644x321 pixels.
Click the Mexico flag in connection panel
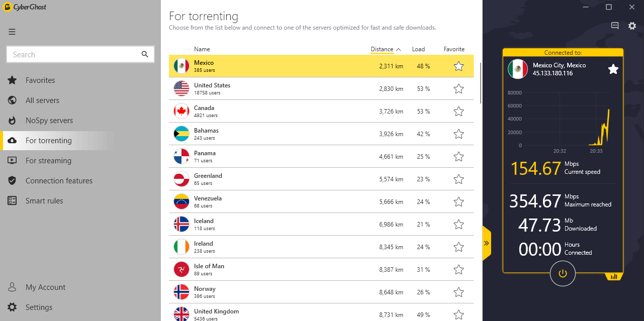pyautogui.click(x=518, y=69)
